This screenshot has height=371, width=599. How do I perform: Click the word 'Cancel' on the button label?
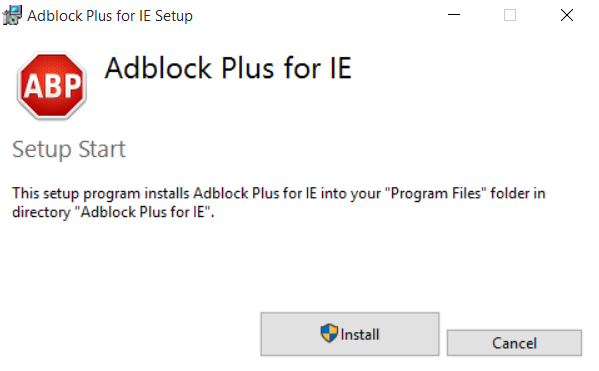pyautogui.click(x=514, y=343)
